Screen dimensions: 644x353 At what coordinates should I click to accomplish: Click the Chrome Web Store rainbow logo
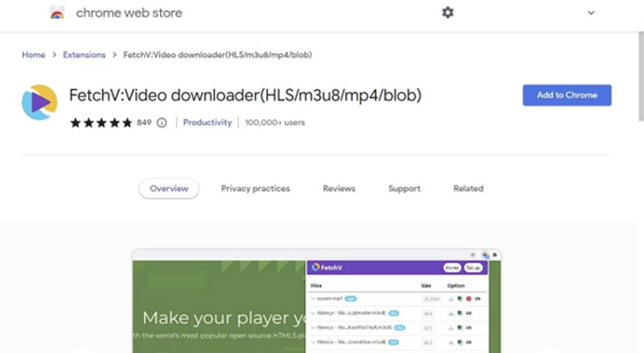[57, 13]
